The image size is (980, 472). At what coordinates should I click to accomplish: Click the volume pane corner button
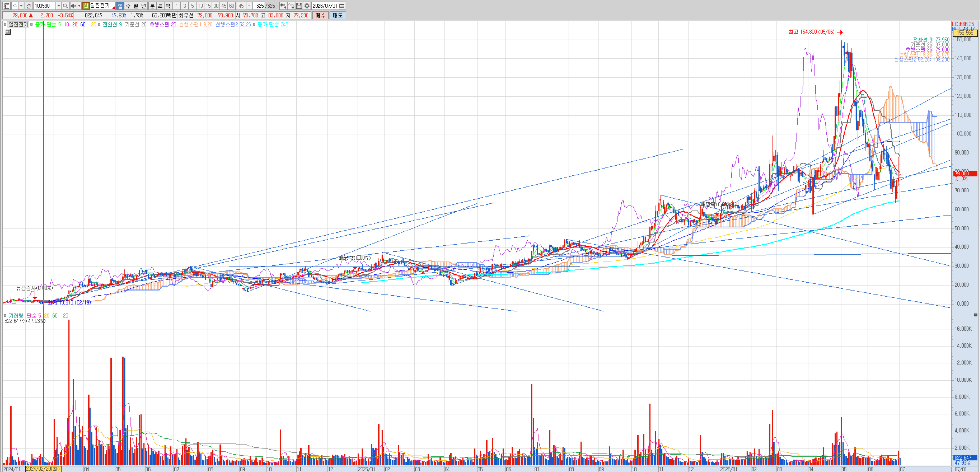pyautogui.click(x=975, y=315)
